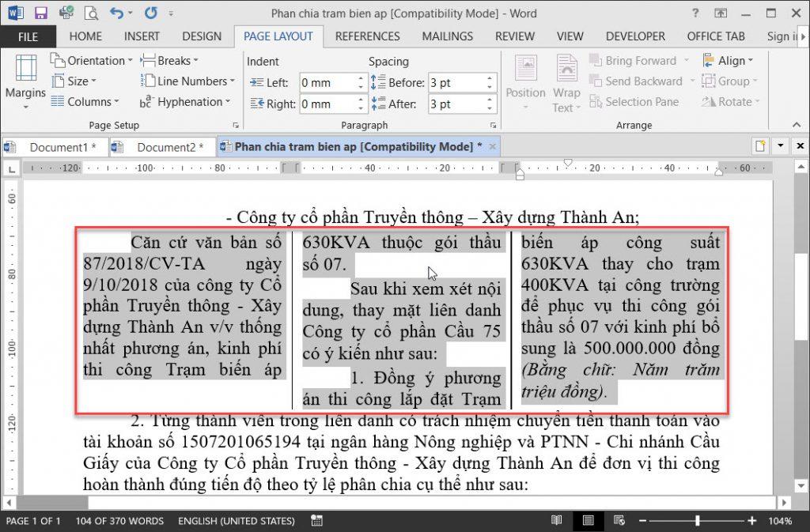Undo the last action
This screenshot has width=810, height=532.
coord(115,13)
